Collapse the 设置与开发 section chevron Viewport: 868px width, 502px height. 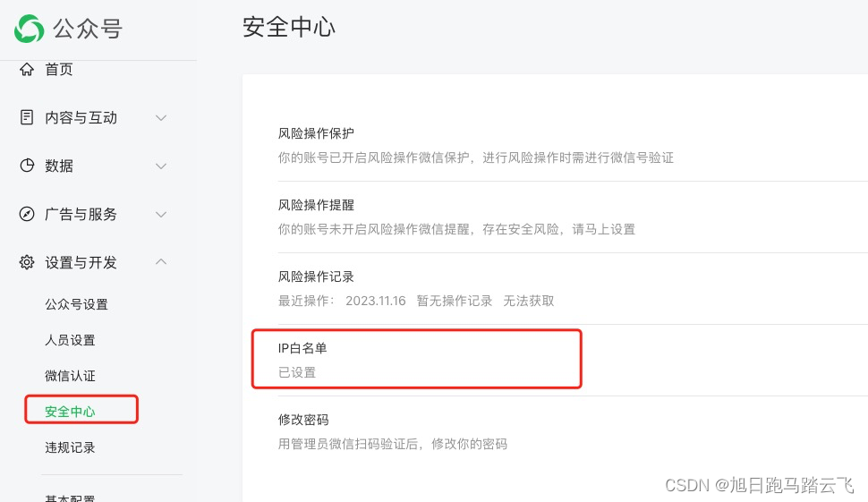[x=161, y=261]
